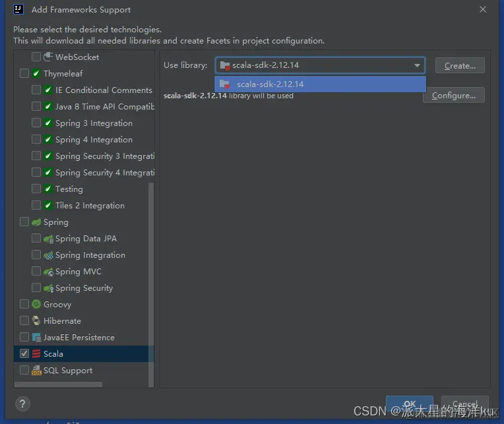
Task: Open help with the question mark button
Action: point(22,404)
